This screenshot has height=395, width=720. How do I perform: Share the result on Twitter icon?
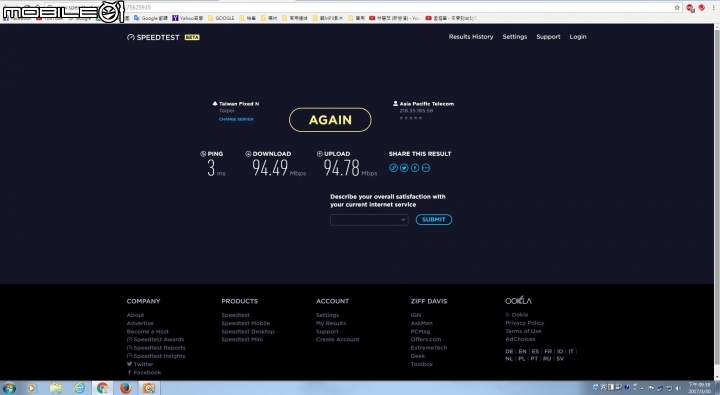click(404, 168)
